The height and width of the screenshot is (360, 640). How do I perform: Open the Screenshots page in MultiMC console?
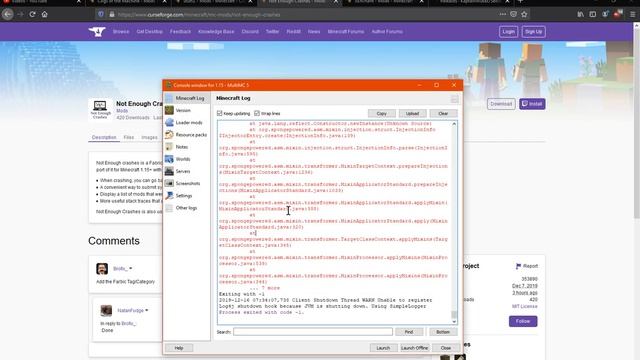tap(187, 184)
